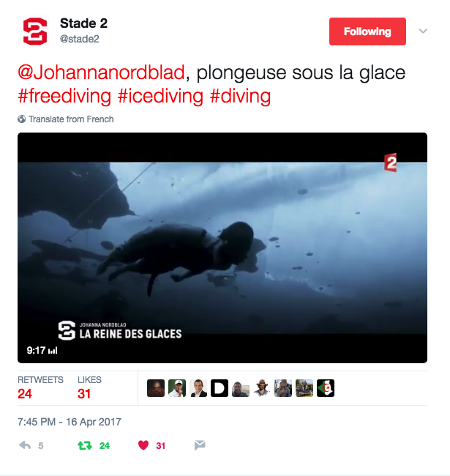Open the @stade2 handle
This screenshot has width=450, height=476.
point(80,39)
